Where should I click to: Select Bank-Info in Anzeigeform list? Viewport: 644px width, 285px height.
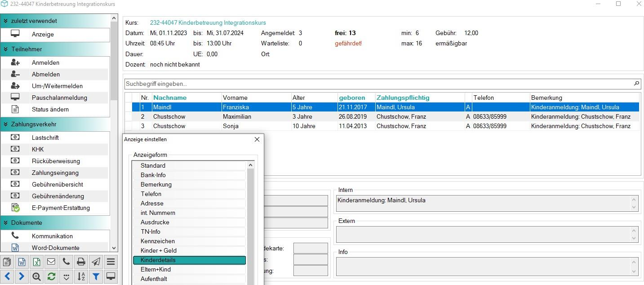(189, 175)
